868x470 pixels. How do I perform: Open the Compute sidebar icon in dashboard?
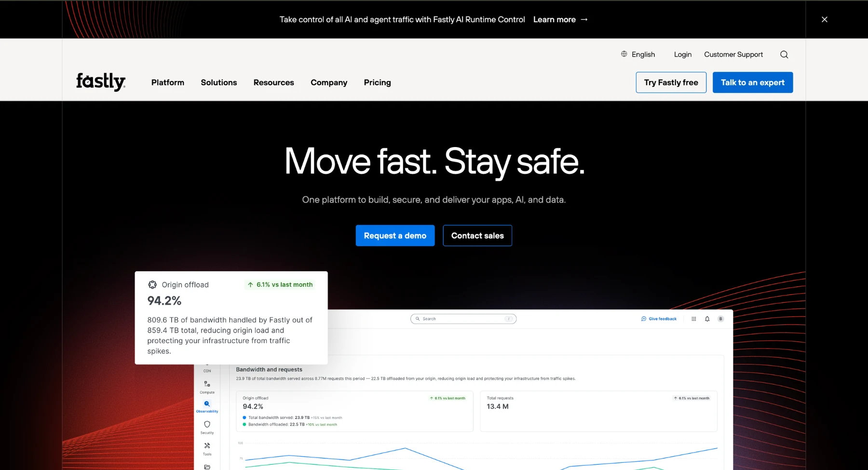click(207, 384)
